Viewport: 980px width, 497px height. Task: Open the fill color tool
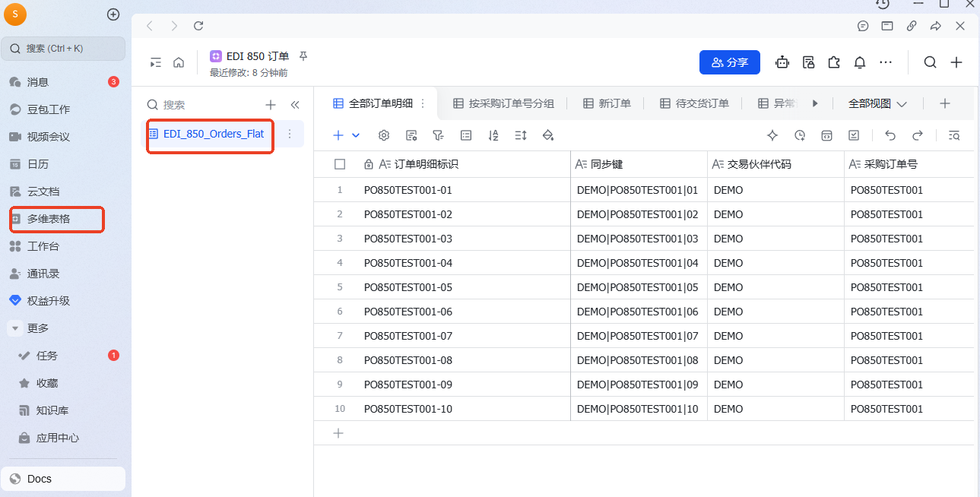click(547, 135)
